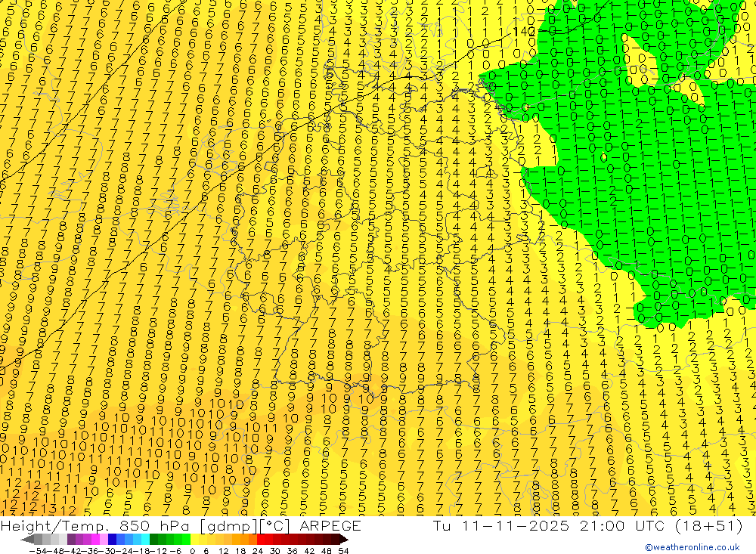
Task: Click the 54 value label on the legend
Action: (x=343, y=551)
